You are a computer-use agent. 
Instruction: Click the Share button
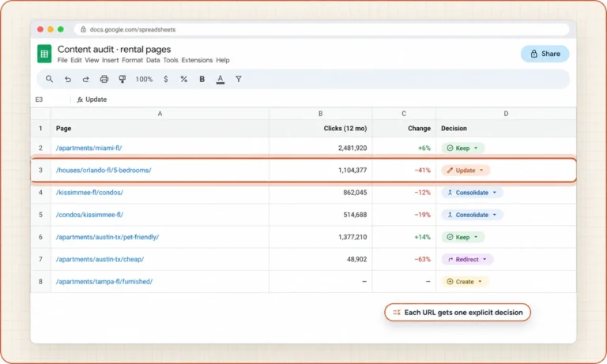click(x=545, y=54)
